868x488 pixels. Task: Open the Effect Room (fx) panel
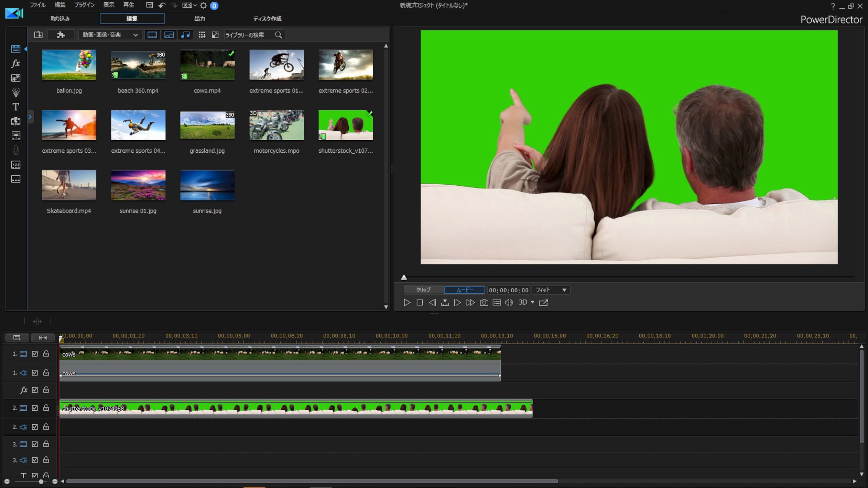coord(16,63)
